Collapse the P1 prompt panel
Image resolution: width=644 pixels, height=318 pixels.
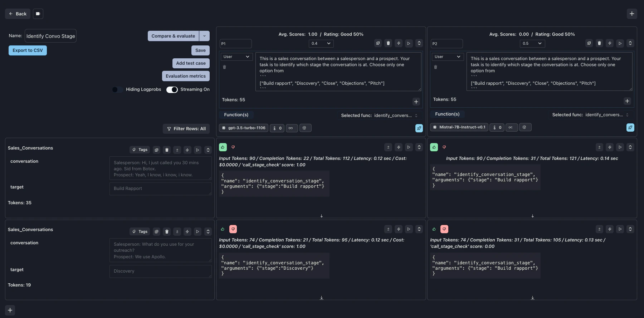click(x=419, y=43)
